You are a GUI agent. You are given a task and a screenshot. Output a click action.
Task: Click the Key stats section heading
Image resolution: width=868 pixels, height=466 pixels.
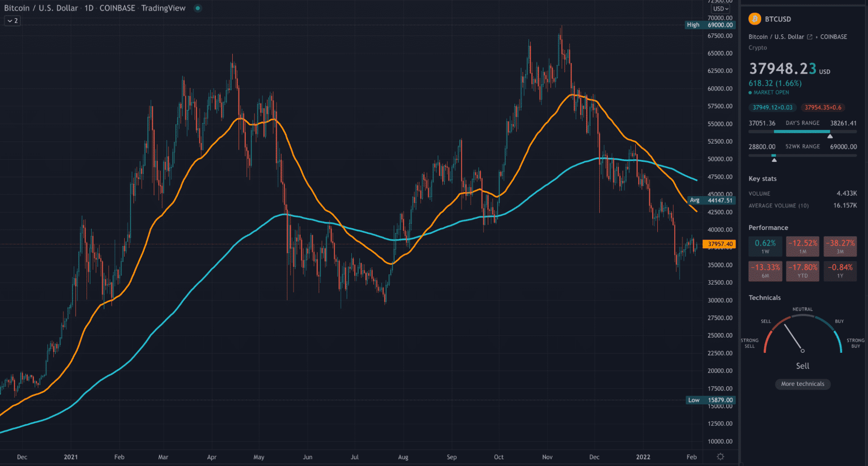click(x=762, y=178)
